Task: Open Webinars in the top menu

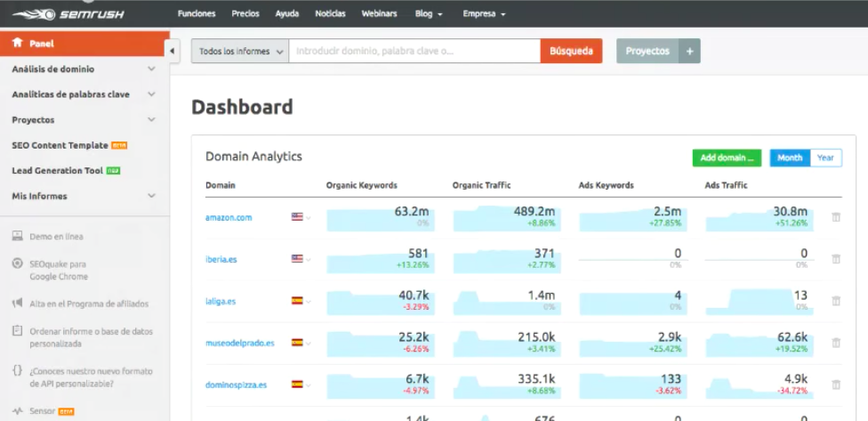Action: pos(379,14)
